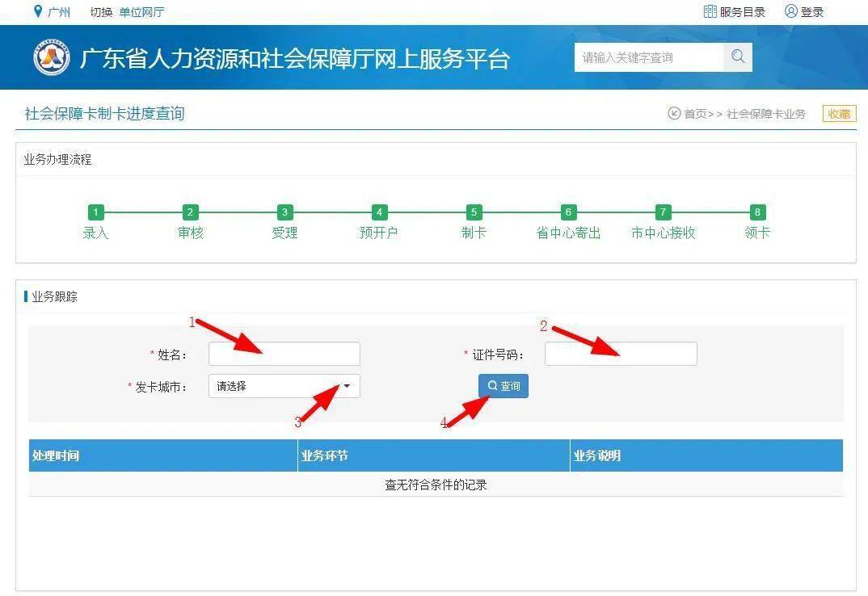Click the user avatar login icon

tap(791, 11)
